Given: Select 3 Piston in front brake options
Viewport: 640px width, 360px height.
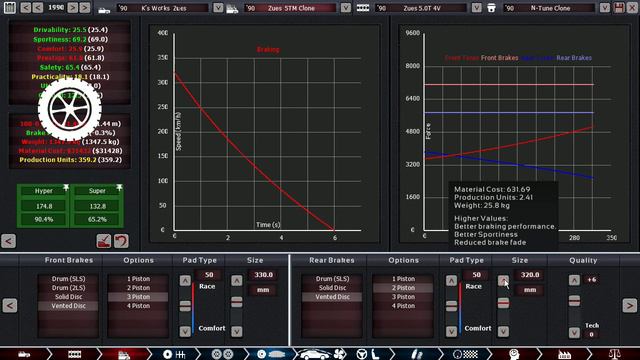Looking at the screenshot, I should [x=138, y=297].
